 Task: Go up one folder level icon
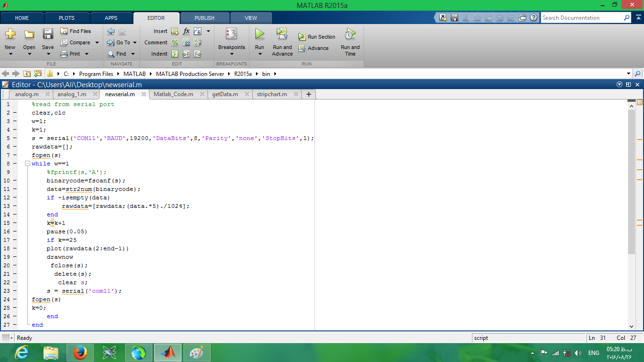click(27, 74)
